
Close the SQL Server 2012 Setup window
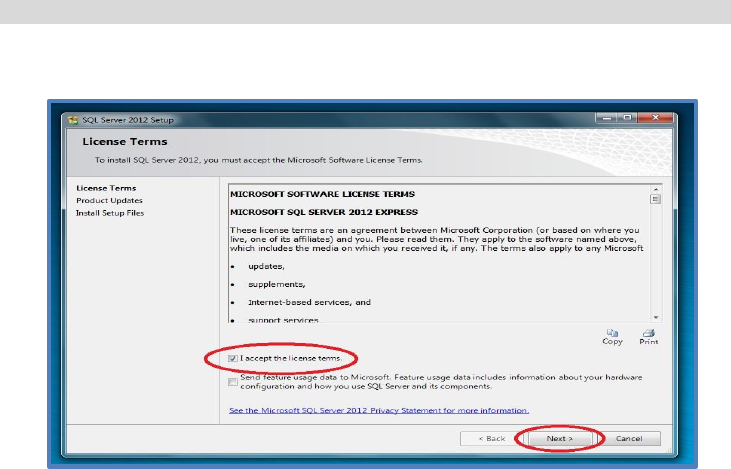coord(655,118)
